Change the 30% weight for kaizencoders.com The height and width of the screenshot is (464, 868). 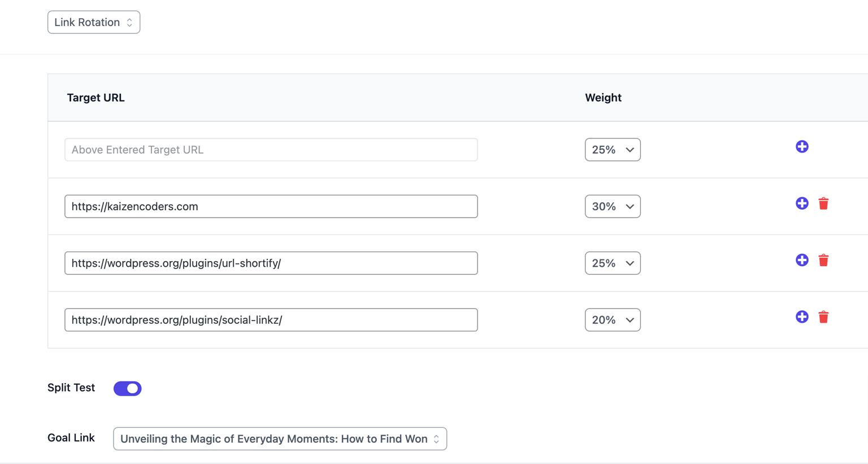613,206
